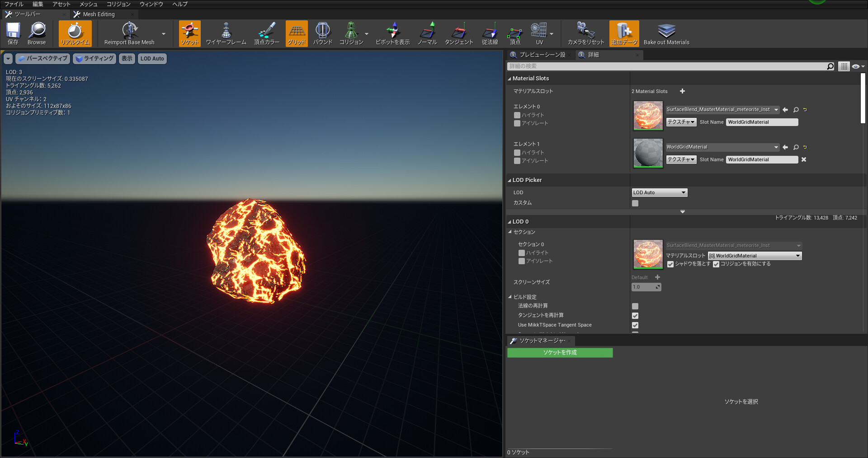Click the Perspective (パースペクティブ) viewport button
This screenshot has width=868, height=458.
click(x=43, y=59)
